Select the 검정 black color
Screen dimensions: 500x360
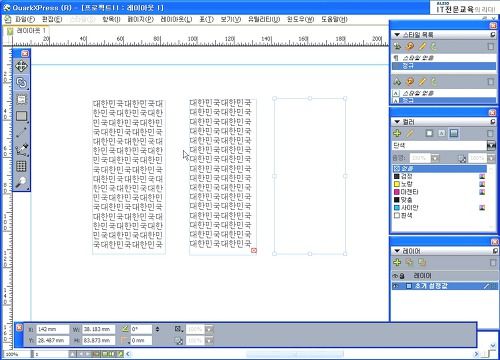click(x=403, y=176)
